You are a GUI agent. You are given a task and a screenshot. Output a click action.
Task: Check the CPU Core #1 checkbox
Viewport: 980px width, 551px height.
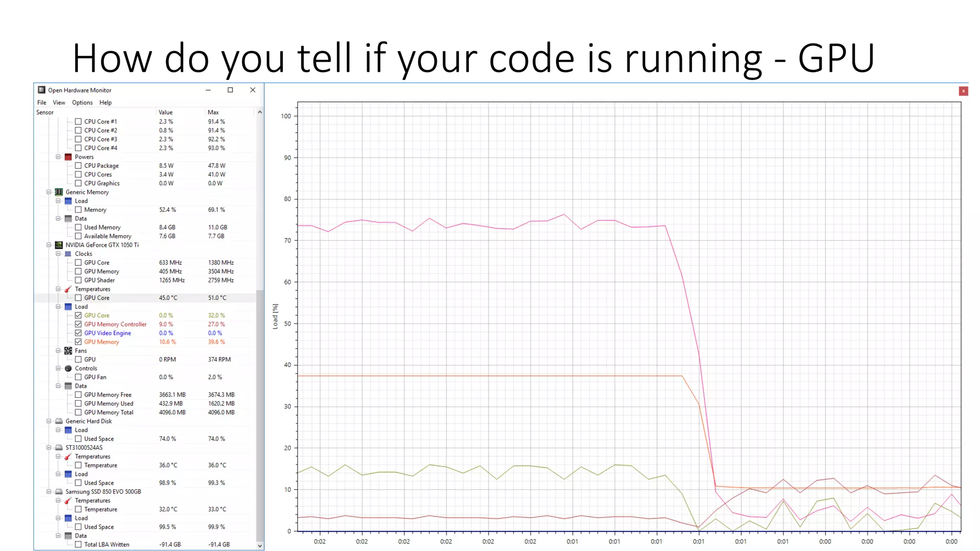pyautogui.click(x=78, y=121)
